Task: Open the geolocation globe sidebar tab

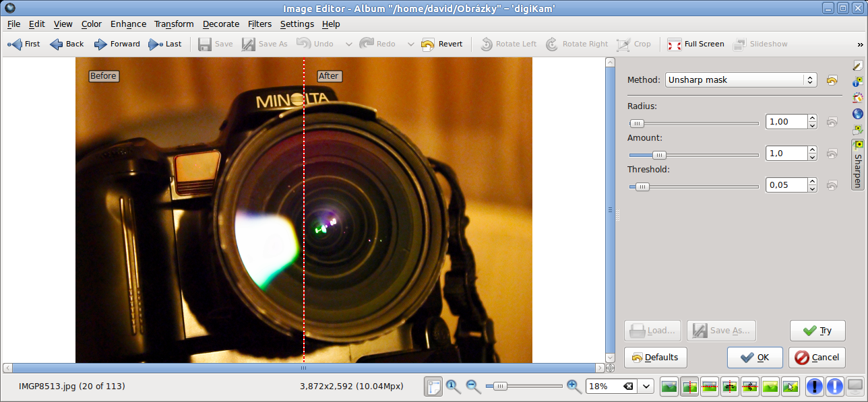Action: click(858, 114)
